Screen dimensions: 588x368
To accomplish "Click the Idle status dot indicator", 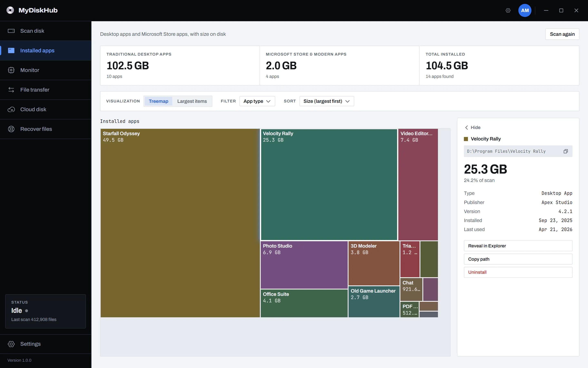I will pyautogui.click(x=27, y=311).
